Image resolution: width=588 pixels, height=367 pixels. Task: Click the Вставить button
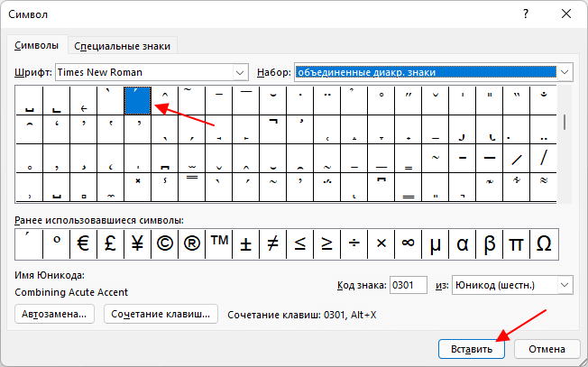tap(472, 349)
